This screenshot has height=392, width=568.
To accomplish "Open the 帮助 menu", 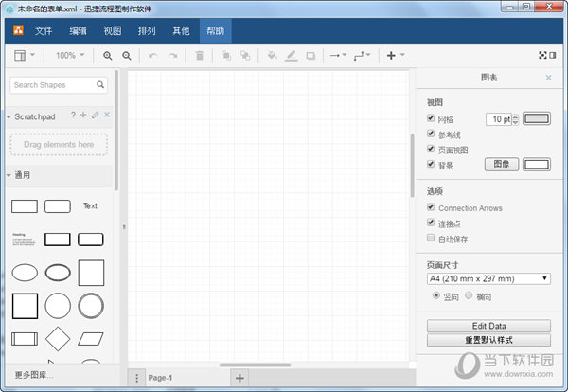I will 216,31.
